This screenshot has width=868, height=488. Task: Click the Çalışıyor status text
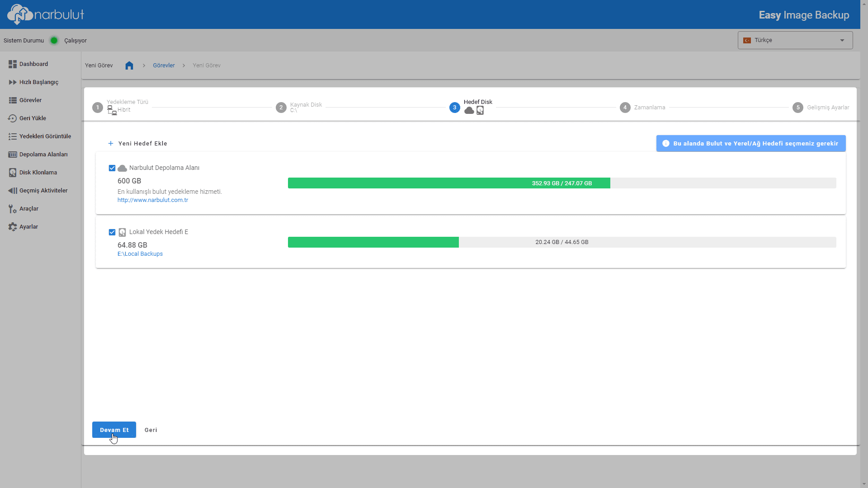75,41
